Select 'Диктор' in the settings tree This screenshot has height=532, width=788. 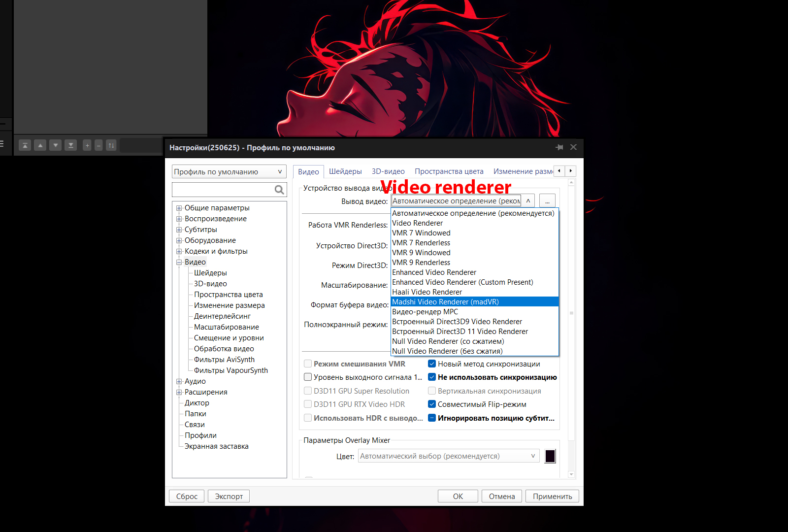tap(197, 403)
